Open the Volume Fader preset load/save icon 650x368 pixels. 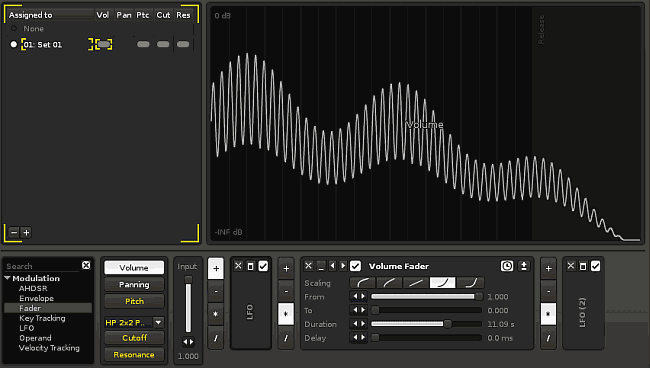(524, 266)
